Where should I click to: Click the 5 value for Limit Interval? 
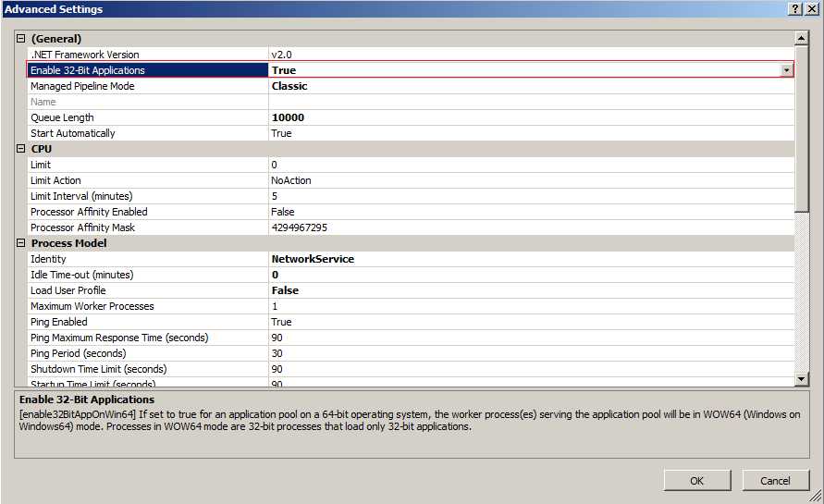click(x=275, y=197)
